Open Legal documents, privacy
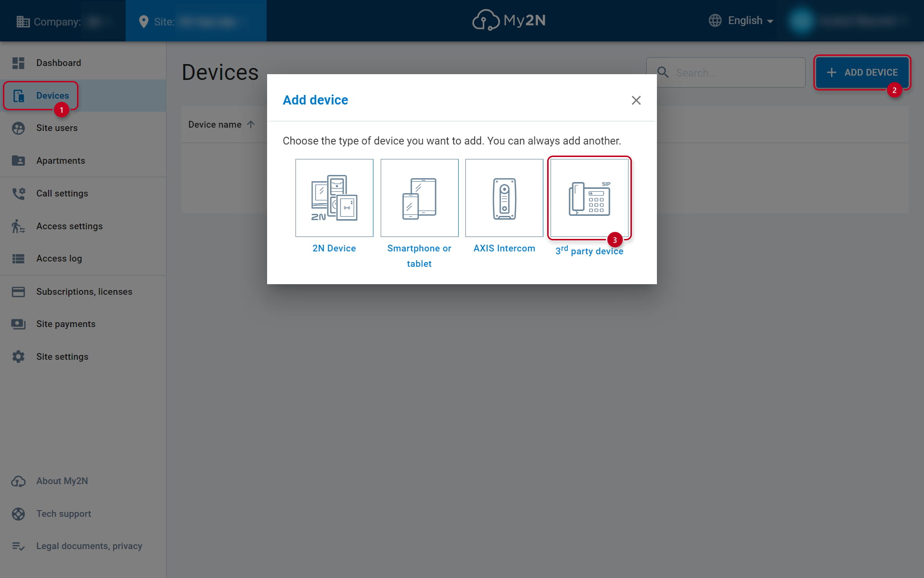Image resolution: width=924 pixels, height=578 pixels. (x=89, y=546)
